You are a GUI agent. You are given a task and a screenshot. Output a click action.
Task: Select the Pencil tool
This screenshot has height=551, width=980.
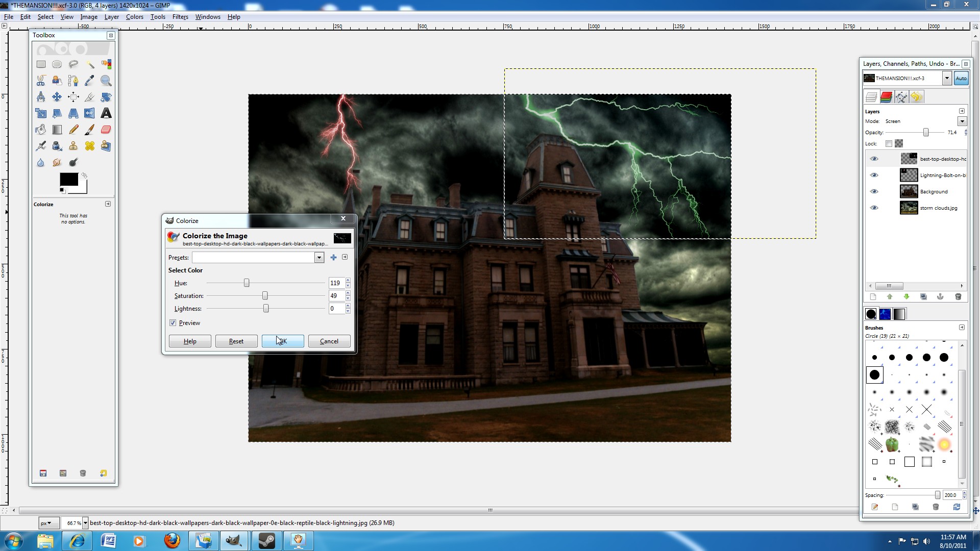tap(73, 130)
